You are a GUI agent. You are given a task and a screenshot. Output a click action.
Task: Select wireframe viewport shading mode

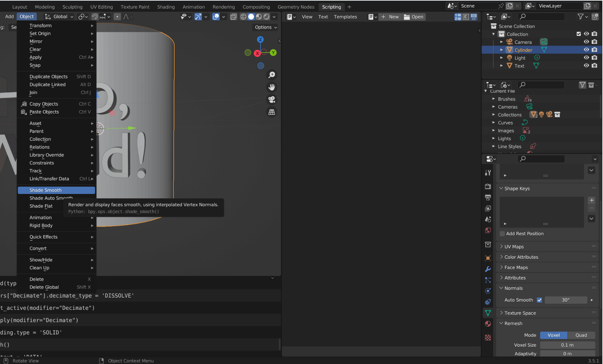click(243, 17)
